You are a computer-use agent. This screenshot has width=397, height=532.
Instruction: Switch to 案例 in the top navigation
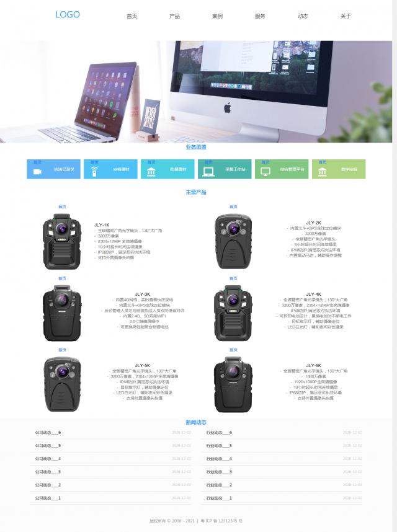[217, 16]
